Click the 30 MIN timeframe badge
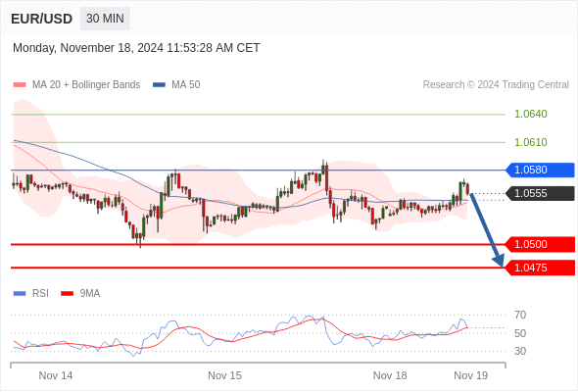 click(x=105, y=19)
